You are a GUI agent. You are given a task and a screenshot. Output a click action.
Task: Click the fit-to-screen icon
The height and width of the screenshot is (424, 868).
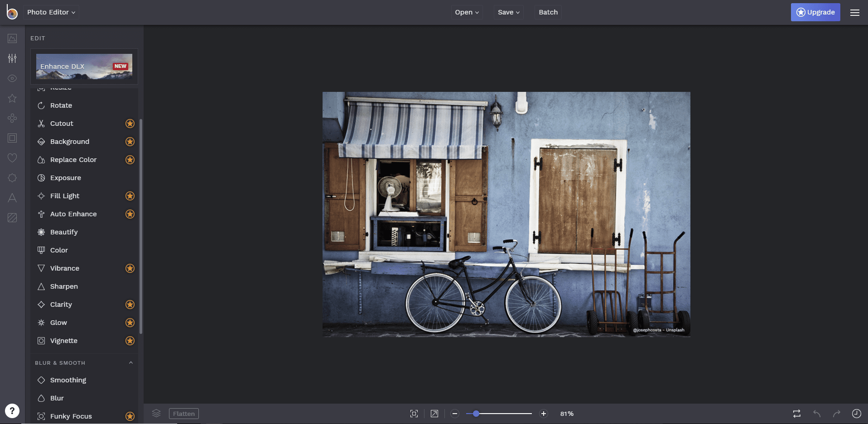(414, 413)
